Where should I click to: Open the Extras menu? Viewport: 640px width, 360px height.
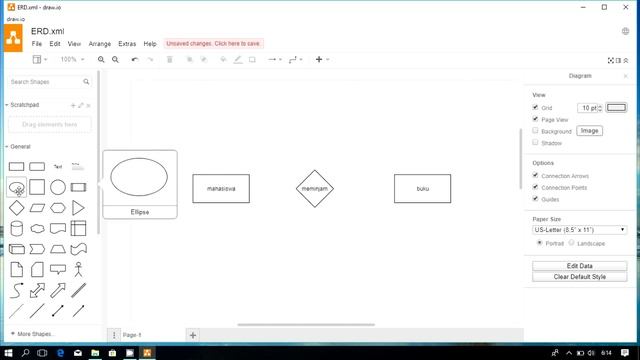pyautogui.click(x=127, y=44)
